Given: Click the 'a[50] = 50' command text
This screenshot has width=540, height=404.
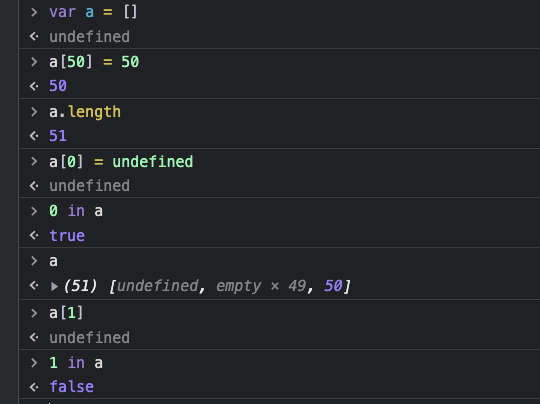Looking at the screenshot, I should tap(94, 62).
